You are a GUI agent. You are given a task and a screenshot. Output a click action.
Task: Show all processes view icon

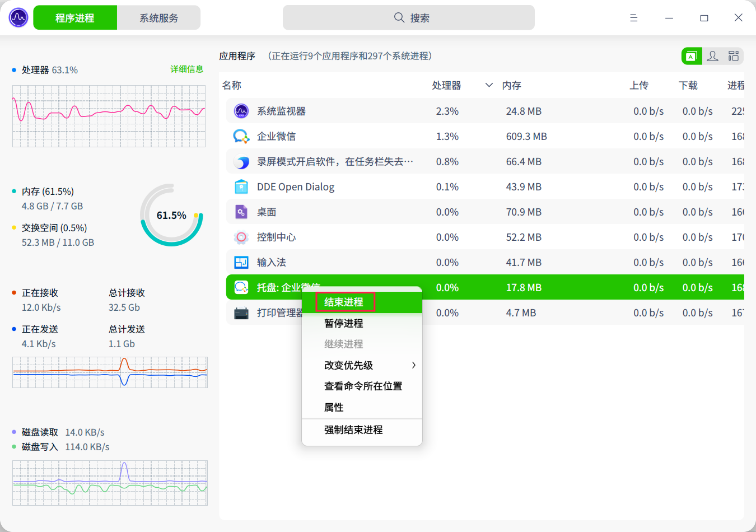coord(733,56)
